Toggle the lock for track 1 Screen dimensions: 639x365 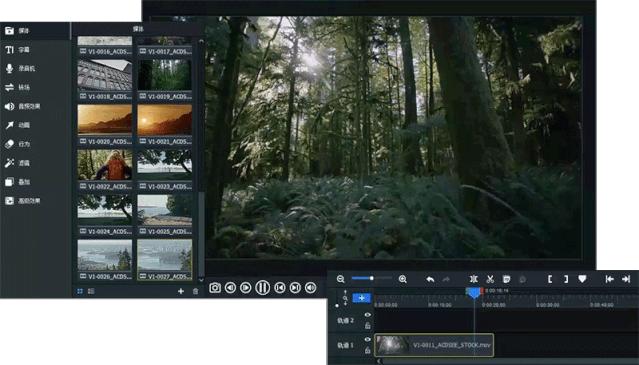pyautogui.click(x=368, y=350)
